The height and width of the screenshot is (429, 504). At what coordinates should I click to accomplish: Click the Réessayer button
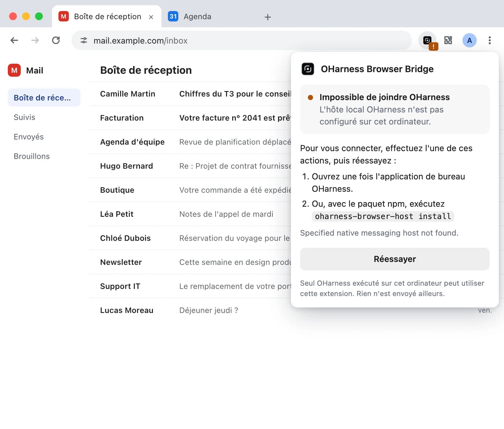click(x=395, y=259)
